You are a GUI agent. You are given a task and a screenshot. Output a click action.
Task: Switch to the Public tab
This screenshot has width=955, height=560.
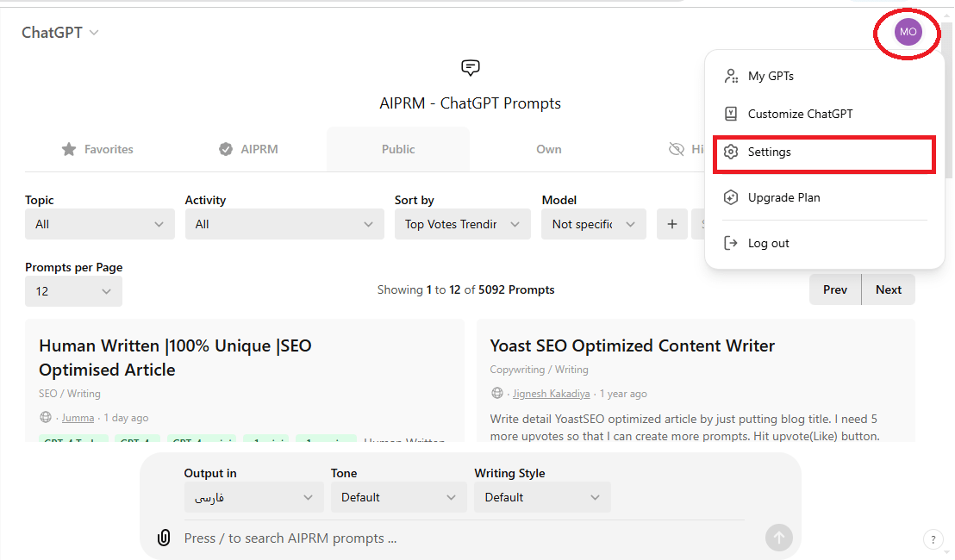[398, 149]
